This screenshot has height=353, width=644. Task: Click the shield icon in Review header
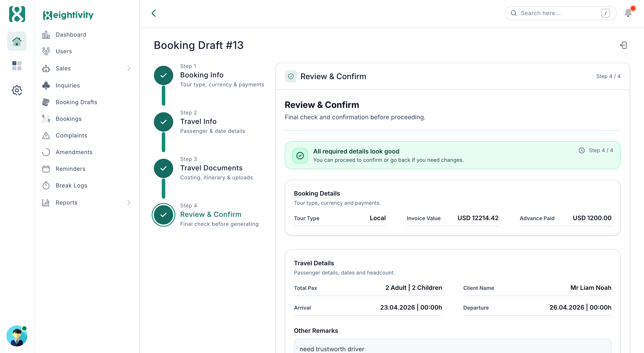coord(291,77)
